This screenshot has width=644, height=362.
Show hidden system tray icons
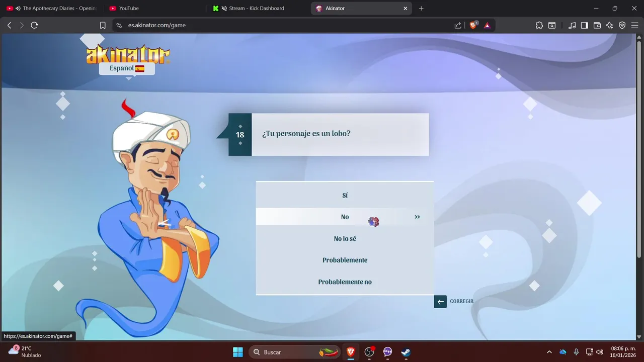549,352
